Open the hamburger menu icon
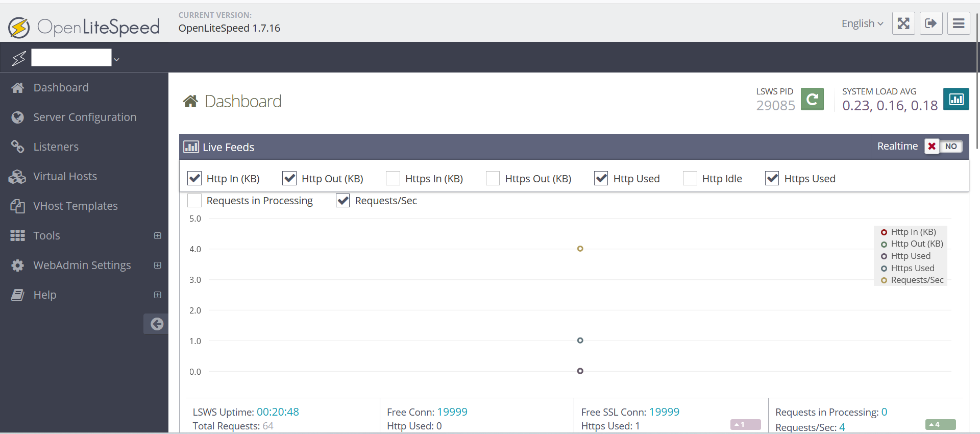 958,23
